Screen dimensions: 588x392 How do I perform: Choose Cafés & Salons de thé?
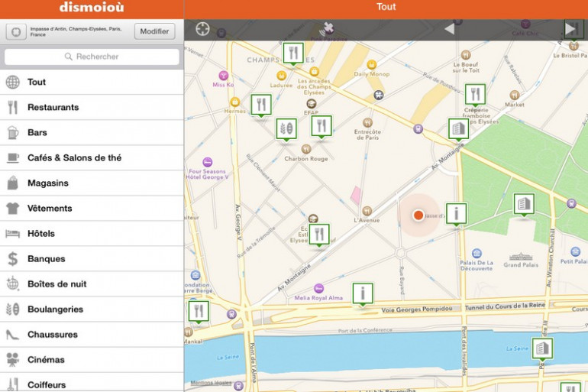coord(92,157)
